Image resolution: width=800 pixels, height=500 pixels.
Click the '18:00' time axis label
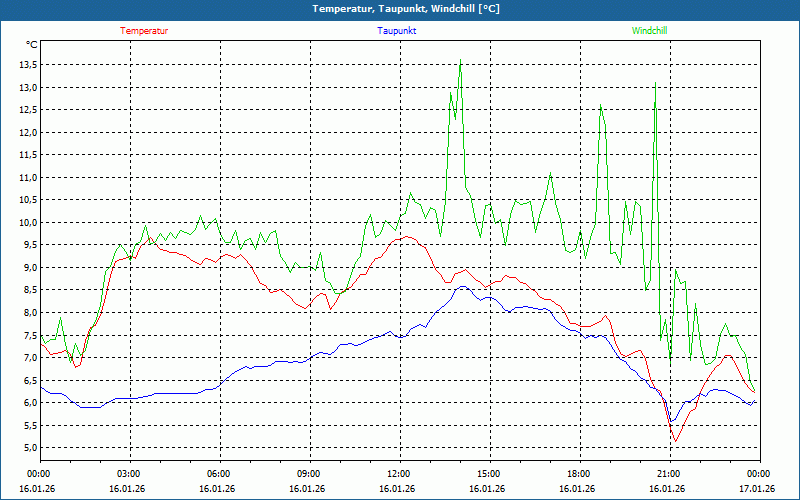(x=577, y=473)
